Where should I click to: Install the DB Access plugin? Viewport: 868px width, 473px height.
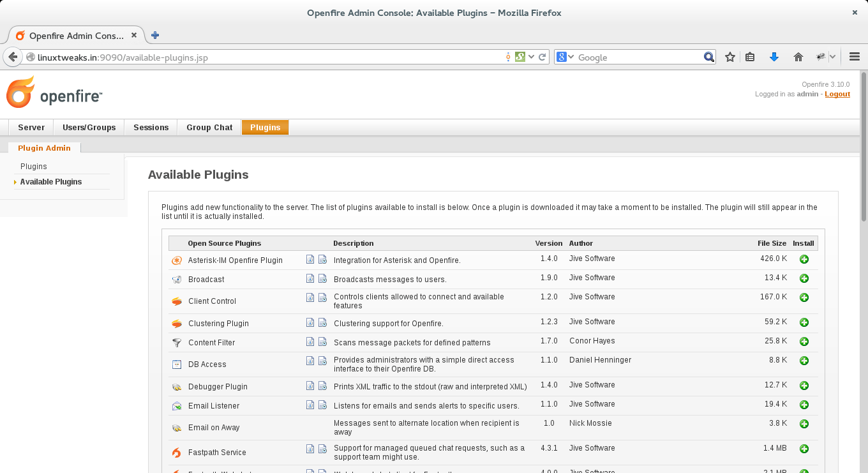804,361
